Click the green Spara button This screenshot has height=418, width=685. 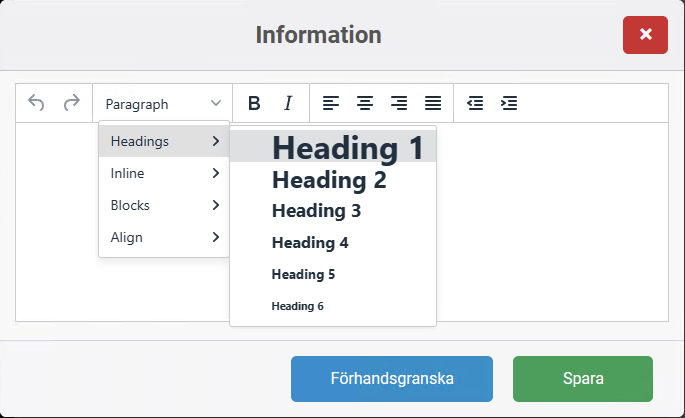[x=582, y=379]
